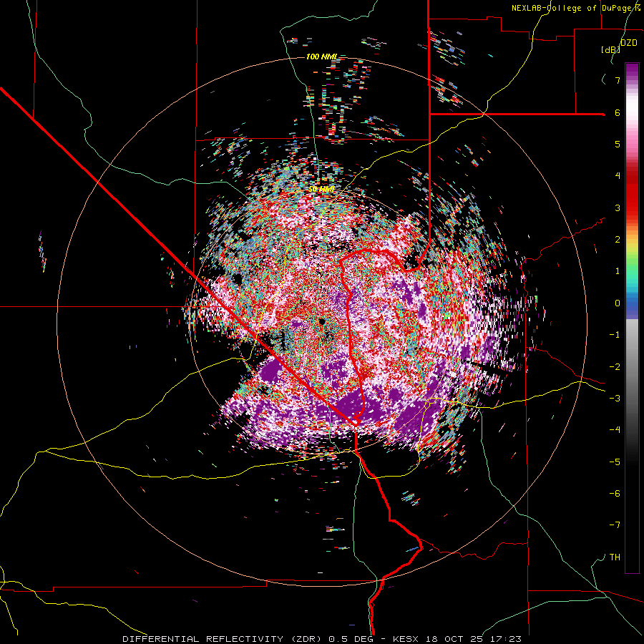The height and width of the screenshot is (644, 644).
Task: Click the 0.5 DEG elevation text in caption
Action: [x=351, y=639]
